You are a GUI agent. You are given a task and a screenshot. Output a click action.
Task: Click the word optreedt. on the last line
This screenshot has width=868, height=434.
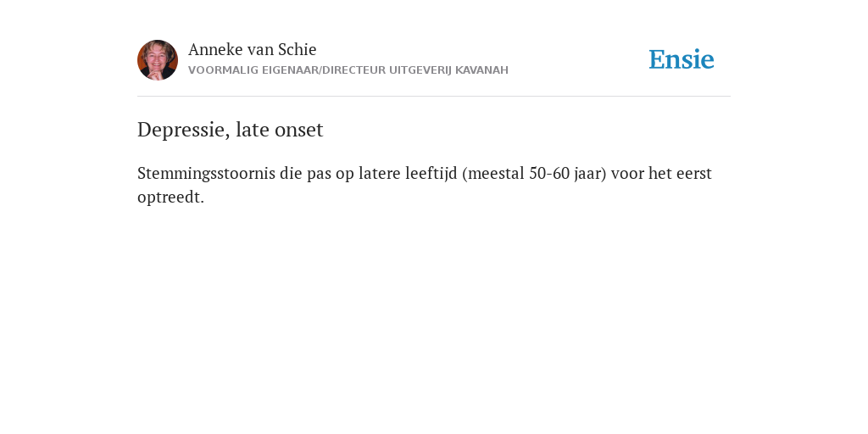pyautogui.click(x=170, y=198)
